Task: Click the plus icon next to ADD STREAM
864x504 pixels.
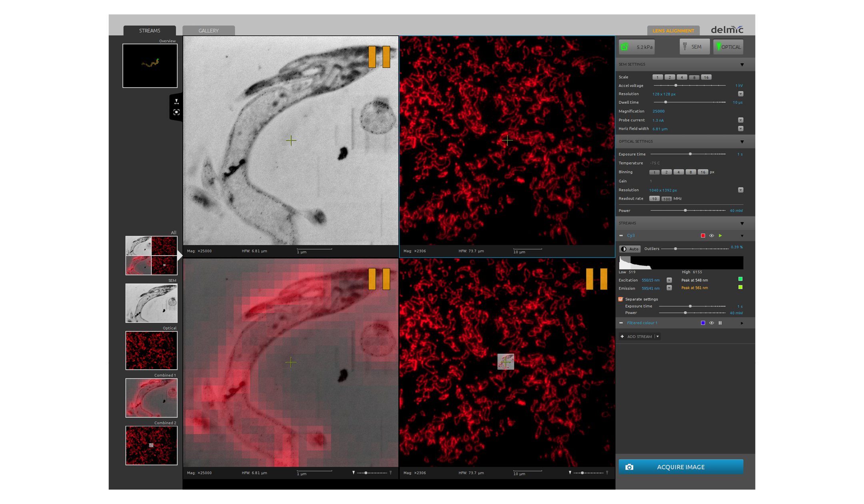Action: pos(622,336)
